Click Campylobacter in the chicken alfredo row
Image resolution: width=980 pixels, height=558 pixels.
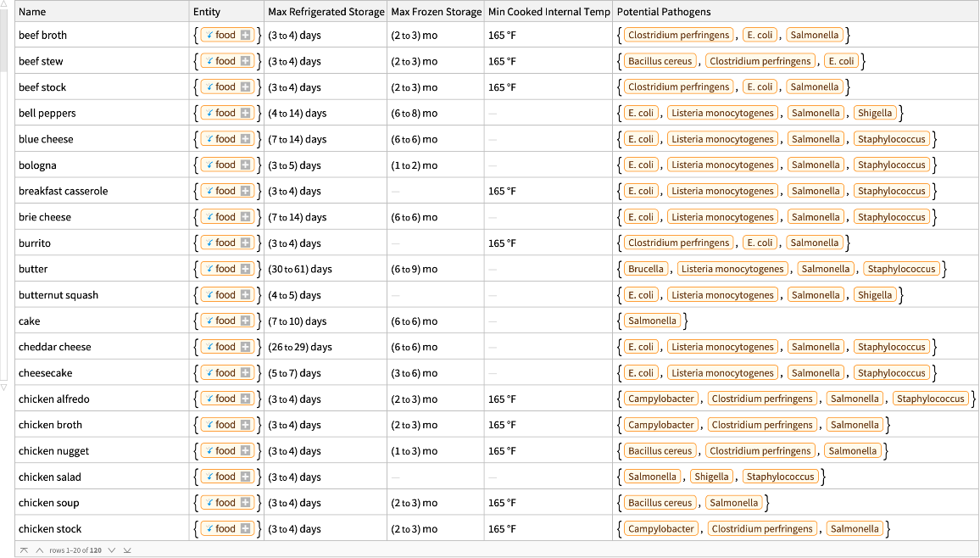click(661, 399)
